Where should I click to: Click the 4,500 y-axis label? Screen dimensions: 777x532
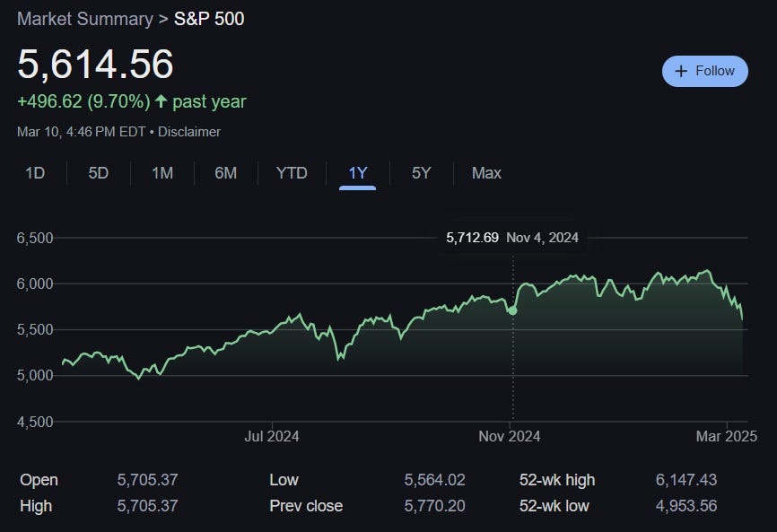(x=35, y=422)
